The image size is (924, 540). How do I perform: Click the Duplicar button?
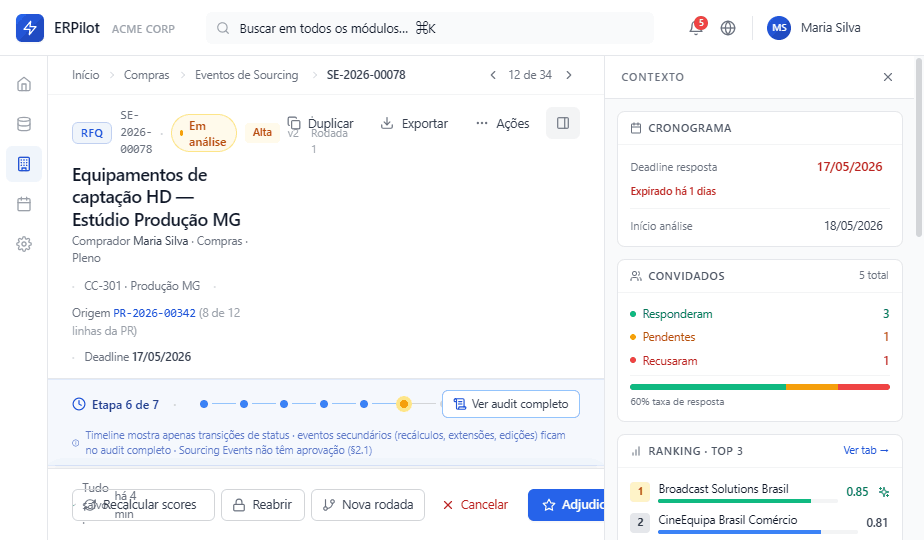coord(321,123)
